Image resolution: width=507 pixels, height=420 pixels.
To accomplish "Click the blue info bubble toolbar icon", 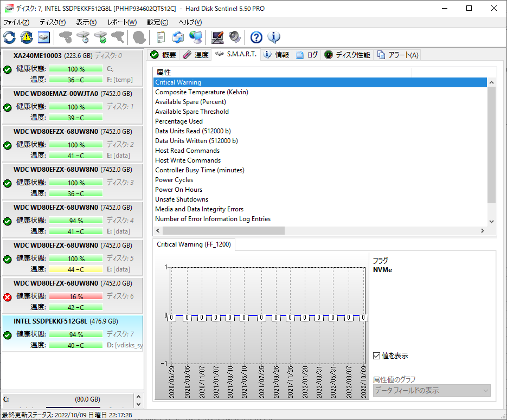I will click(x=274, y=37).
